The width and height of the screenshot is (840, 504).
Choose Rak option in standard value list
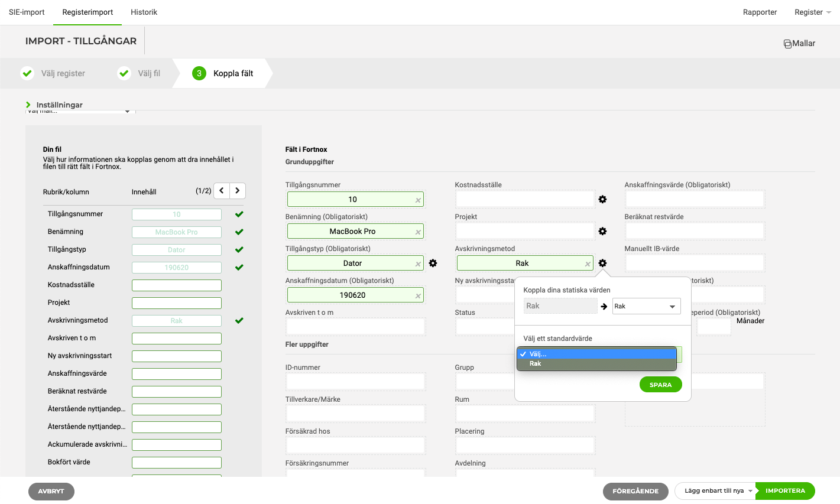596,364
